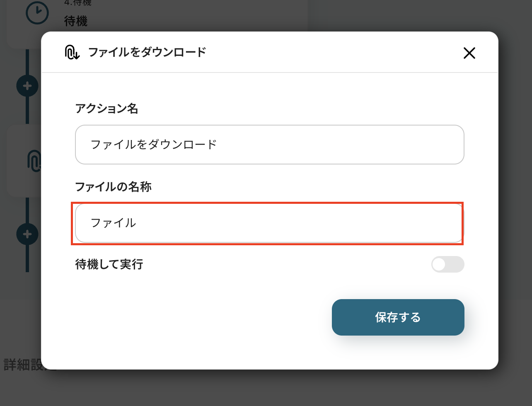The image size is (532, 406).
Task: Click the ファイル text inside the file name field
Action: [113, 223]
